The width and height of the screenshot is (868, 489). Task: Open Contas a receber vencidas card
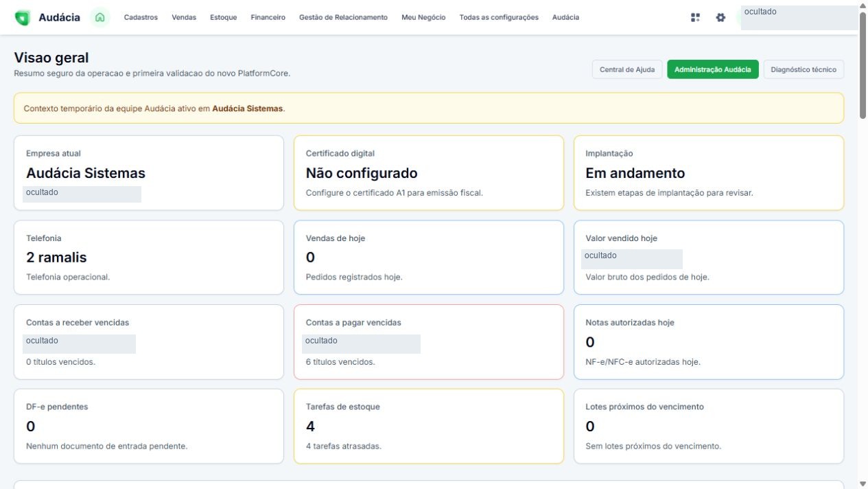[x=149, y=341]
